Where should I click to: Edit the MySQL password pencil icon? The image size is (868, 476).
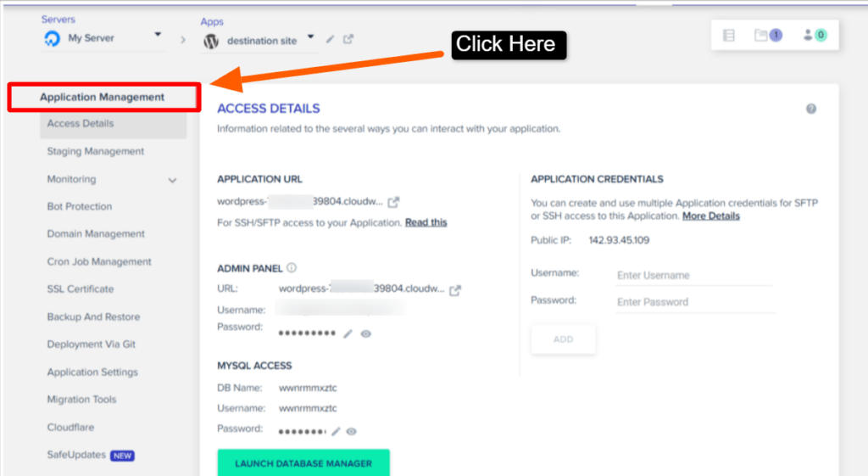click(336, 431)
